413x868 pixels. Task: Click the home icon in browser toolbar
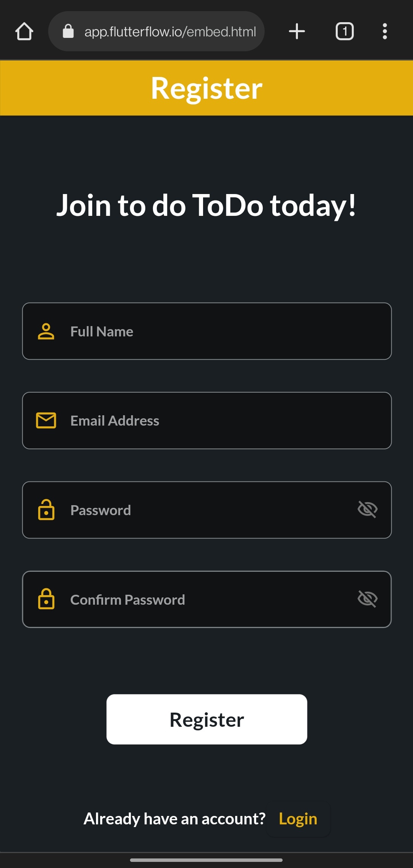24,31
